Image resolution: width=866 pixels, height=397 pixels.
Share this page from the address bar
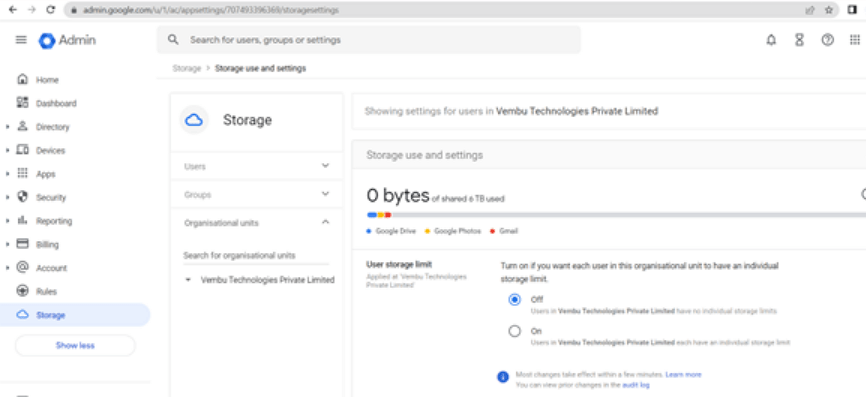click(x=810, y=10)
